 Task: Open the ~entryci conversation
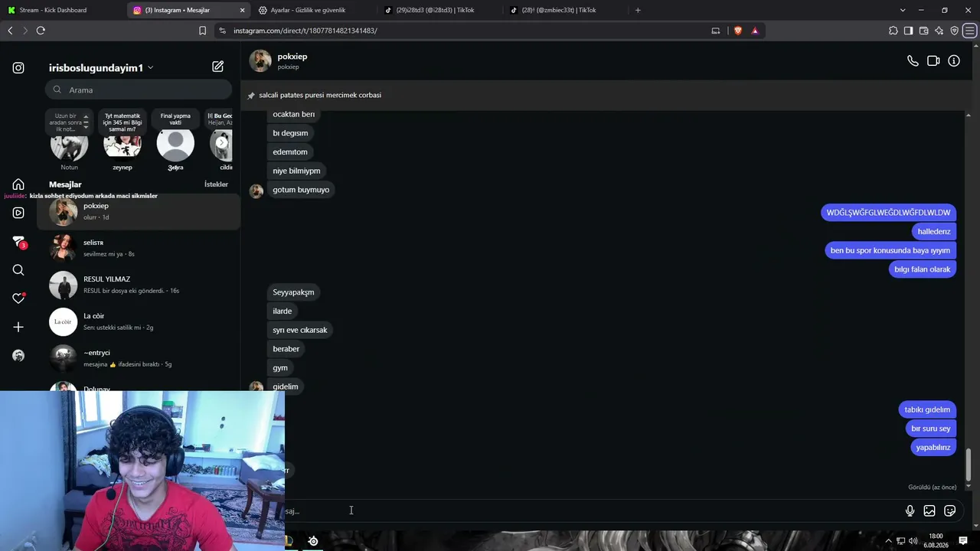139,358
